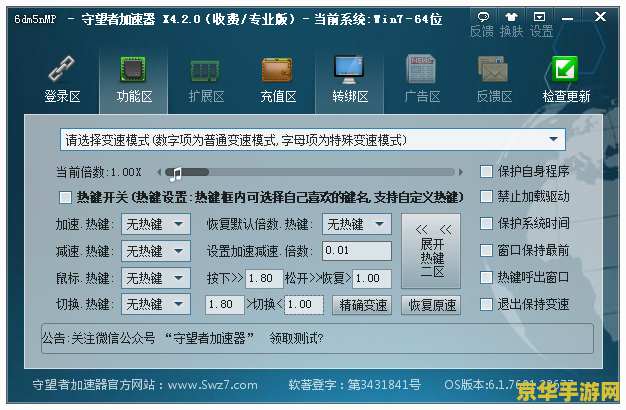Viewport: 626px width, 410px height.
Task: Expand the 减速.热键 dropdown
Action: point(156,251)
